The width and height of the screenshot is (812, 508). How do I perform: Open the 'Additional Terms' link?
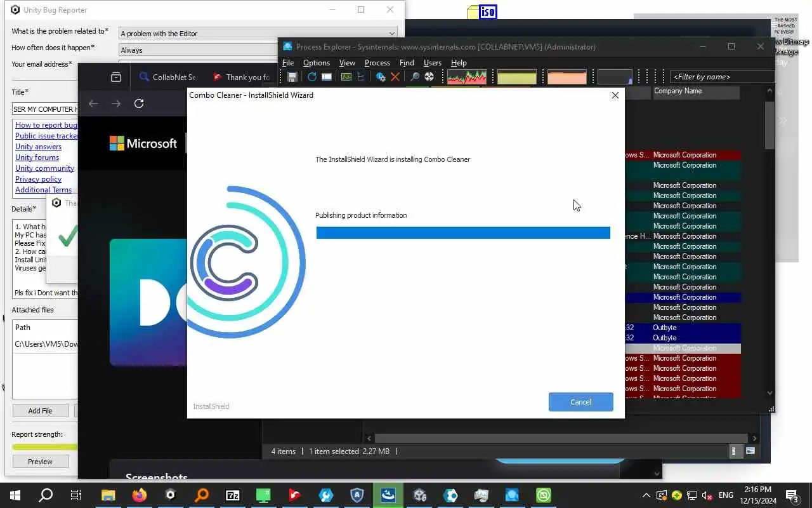pyautogui.click(x=43, y=190)
